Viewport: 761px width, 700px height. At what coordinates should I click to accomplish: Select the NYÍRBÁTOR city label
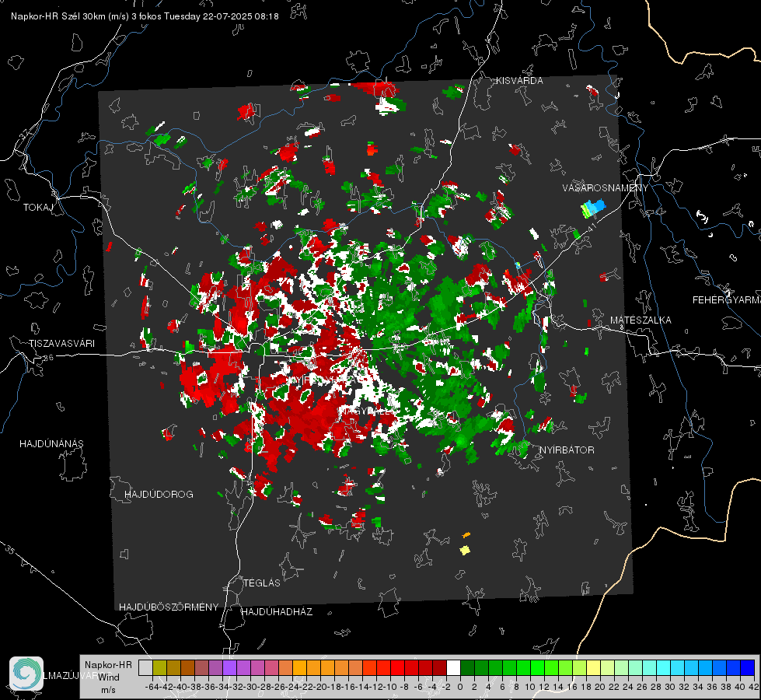pyautogui.click(x=567, y=450)
